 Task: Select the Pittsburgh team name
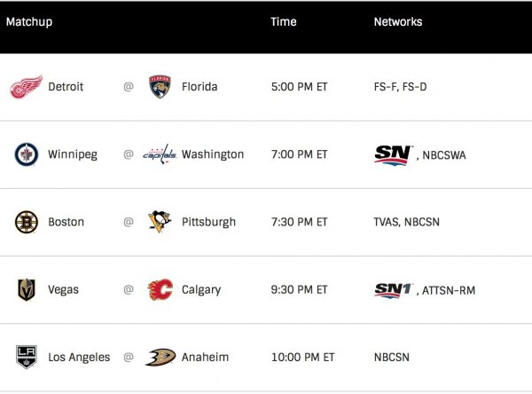(x=208, y=222)
